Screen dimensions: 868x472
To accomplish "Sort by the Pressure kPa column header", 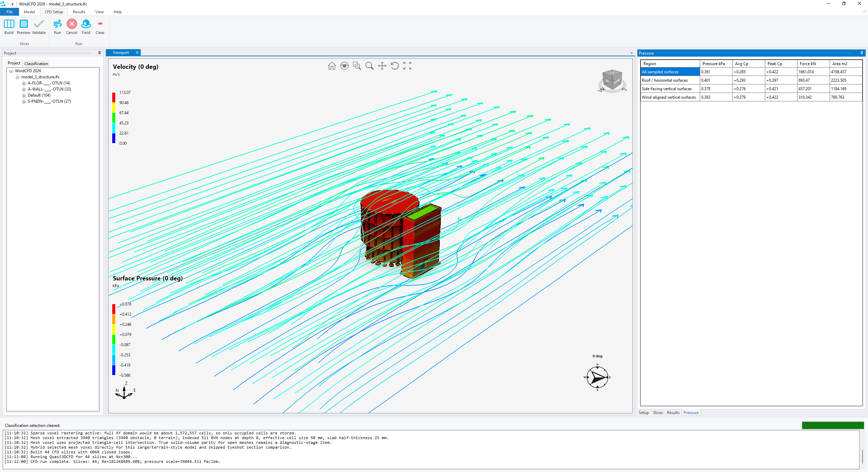I will click(x=716, y=63).
